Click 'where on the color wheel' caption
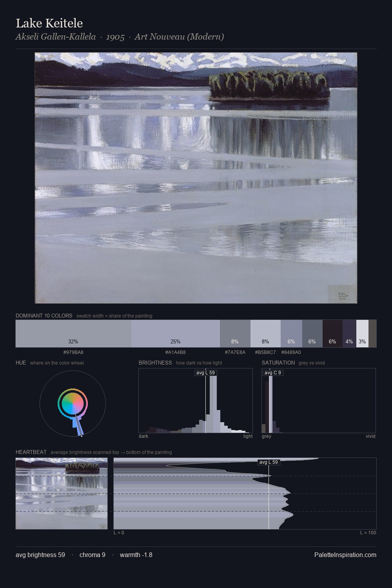Image resolution: width=392 pixels, height=588 pixels. (57, 363)
